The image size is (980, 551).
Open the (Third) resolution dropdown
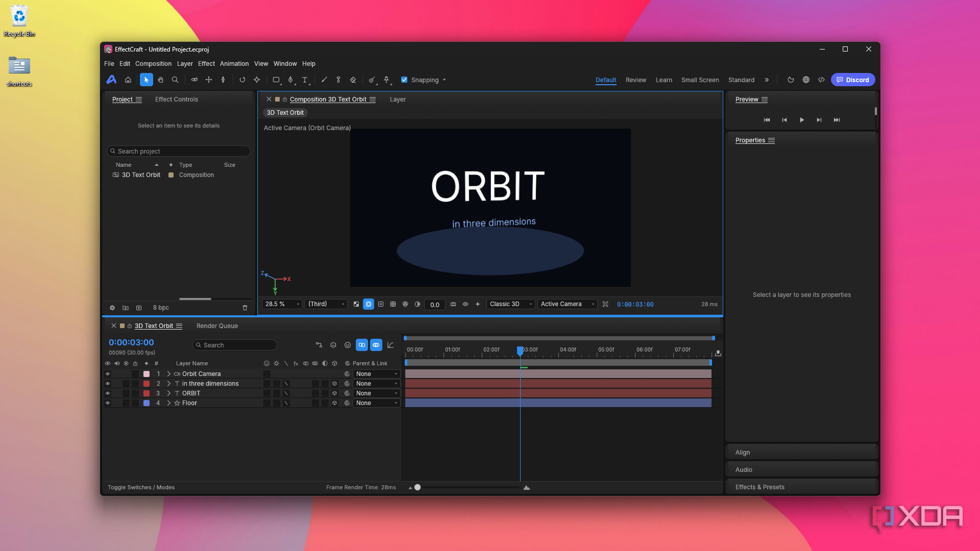click(x=326, y=304)
